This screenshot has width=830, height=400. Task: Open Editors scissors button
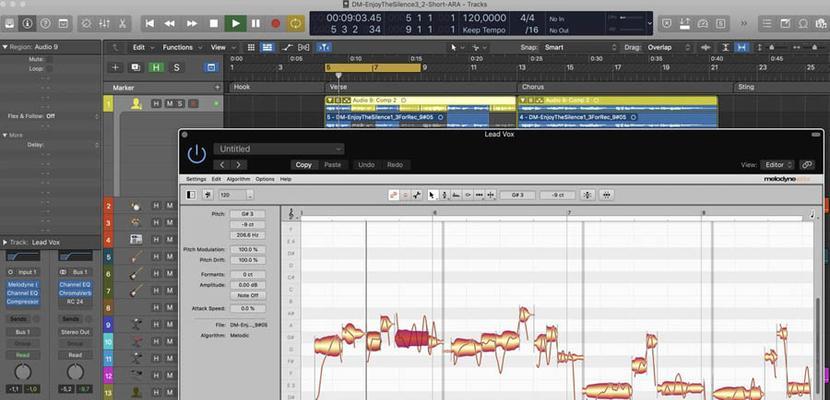coord(122,23)
